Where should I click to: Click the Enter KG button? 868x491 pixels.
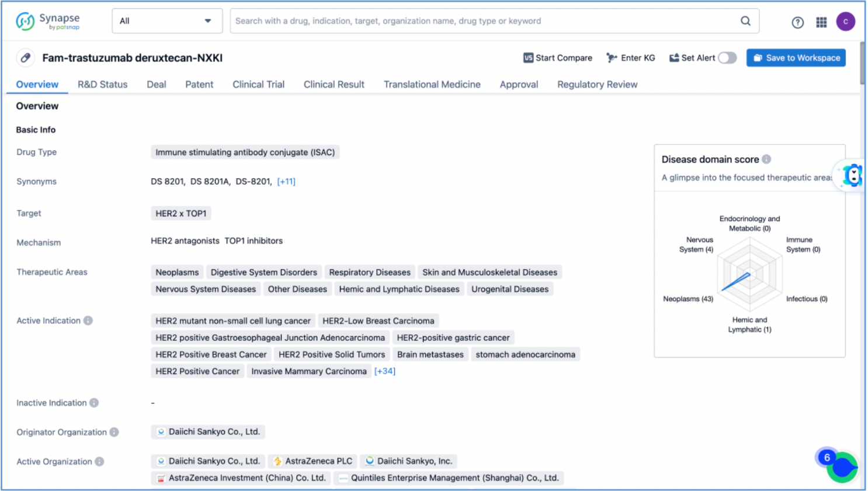(x=631, y=58)
